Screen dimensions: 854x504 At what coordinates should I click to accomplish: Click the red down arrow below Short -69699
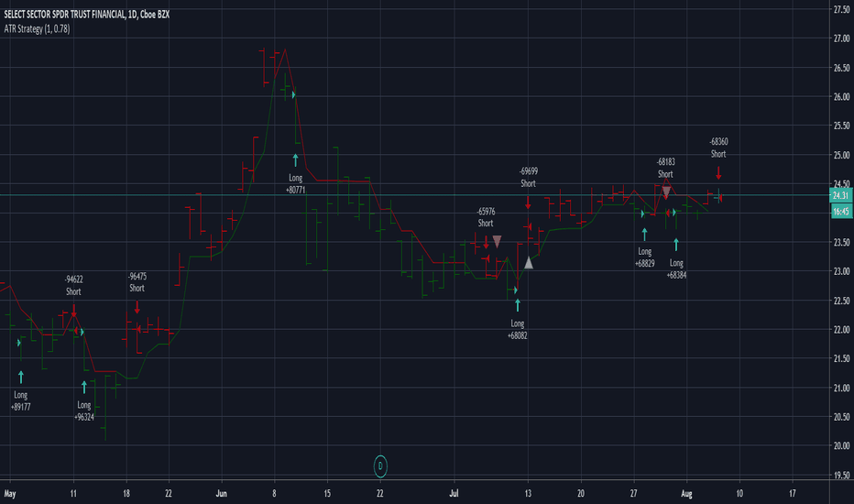point(528,203)
